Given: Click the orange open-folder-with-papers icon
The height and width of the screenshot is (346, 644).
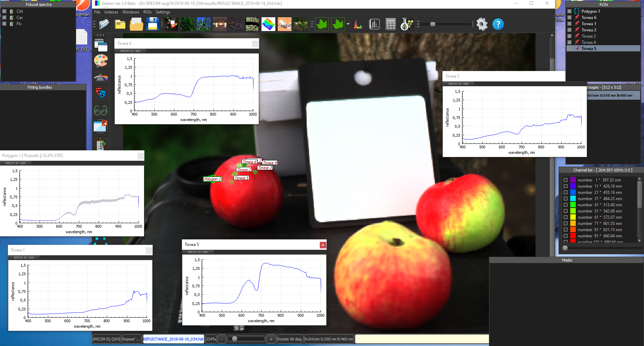Looking at the screenshot, I should click(x=136, y=24).
